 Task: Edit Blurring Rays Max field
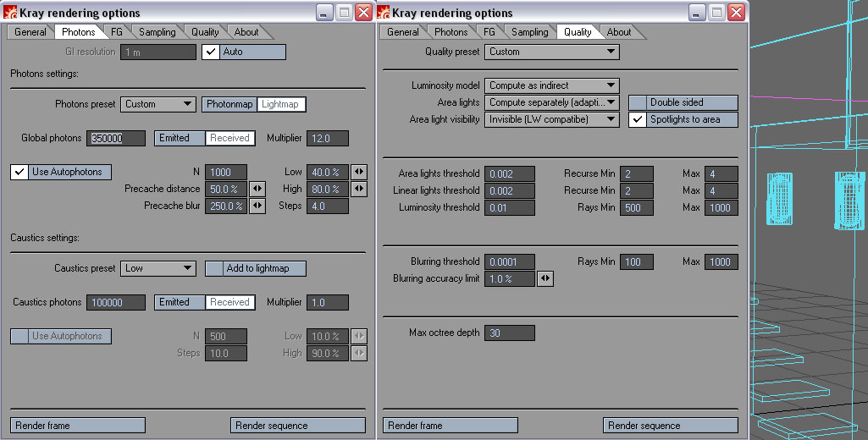721,261
